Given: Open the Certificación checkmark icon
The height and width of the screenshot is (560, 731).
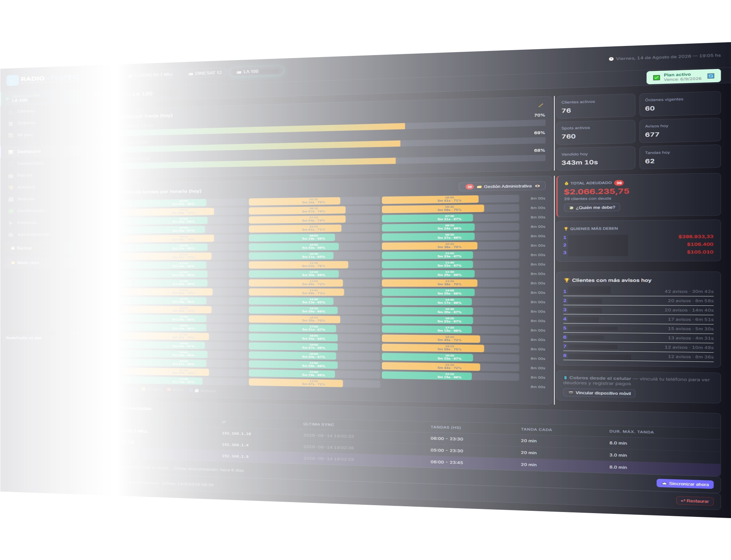Looking at the screenshot, I should click(11, 211).
